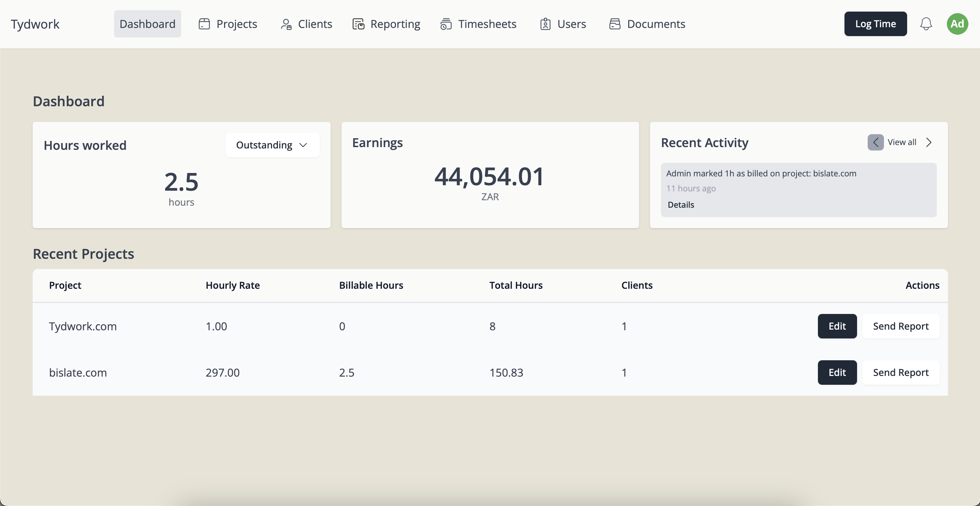Click the 297.00 hourly rate cell
This screenshot has width=980, height=506.
tap(223, 373)
